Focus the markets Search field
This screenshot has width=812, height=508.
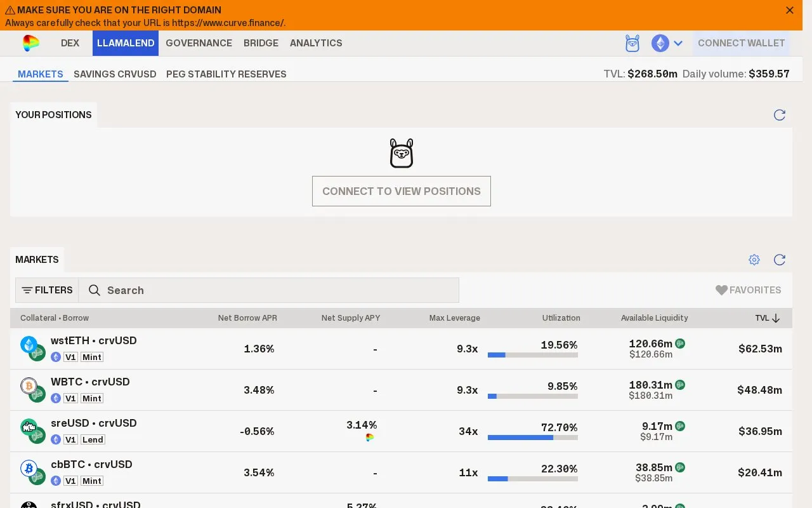(x=269, y=290)
